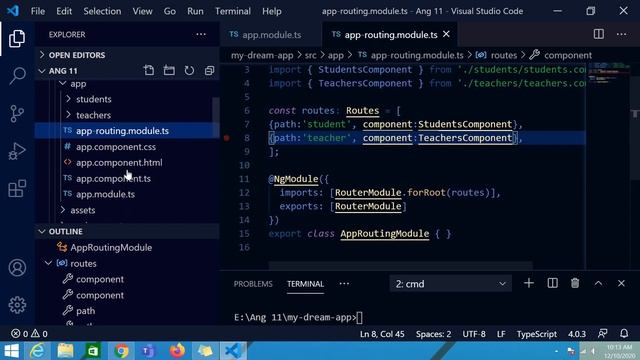Open notifications bell in status bar
The width and height of the screenshot is (640, 360).
[x=624, y=333]
